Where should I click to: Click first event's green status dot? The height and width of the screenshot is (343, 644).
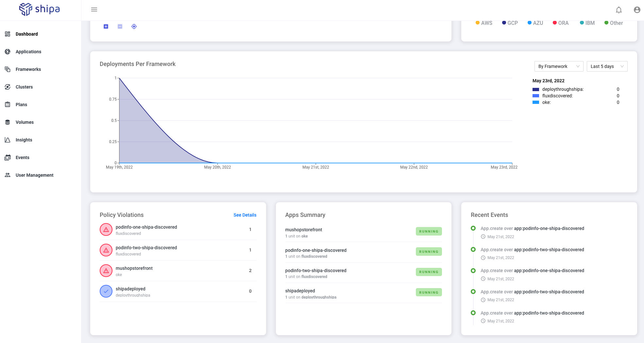[473, 228]
